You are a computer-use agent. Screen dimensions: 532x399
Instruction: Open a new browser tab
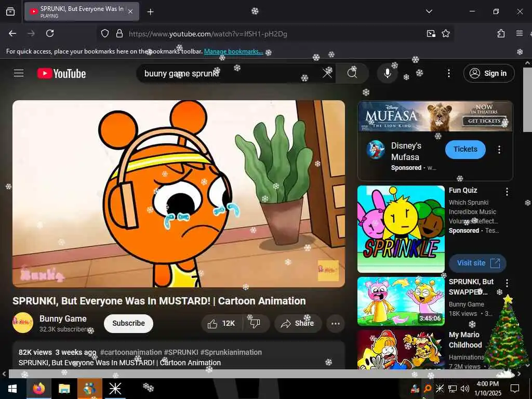point(150,12)
